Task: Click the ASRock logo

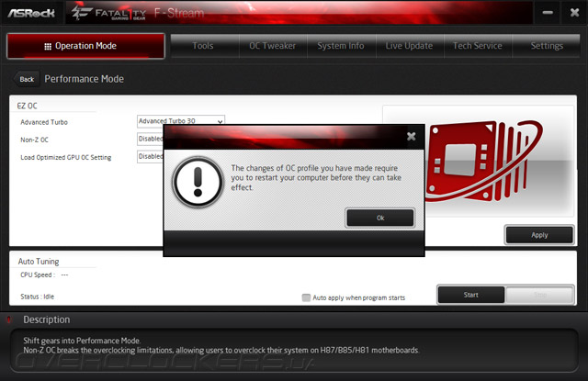Action: pos(31,13)
